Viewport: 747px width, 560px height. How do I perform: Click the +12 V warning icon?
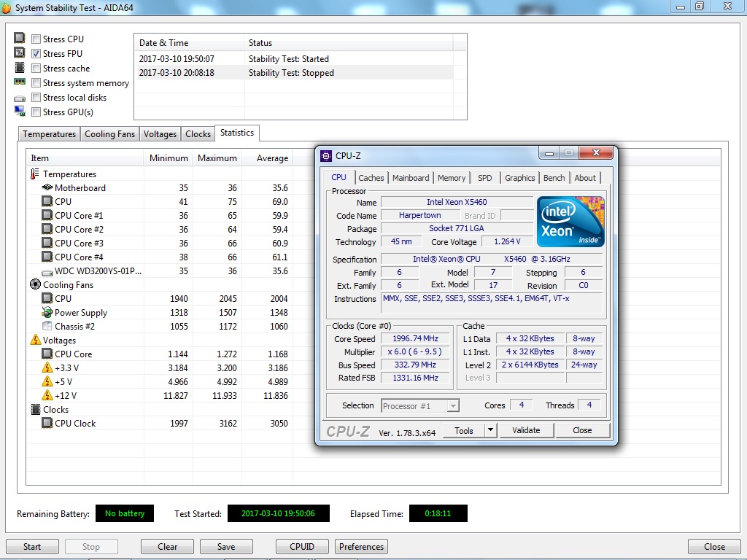coord(47,395)
